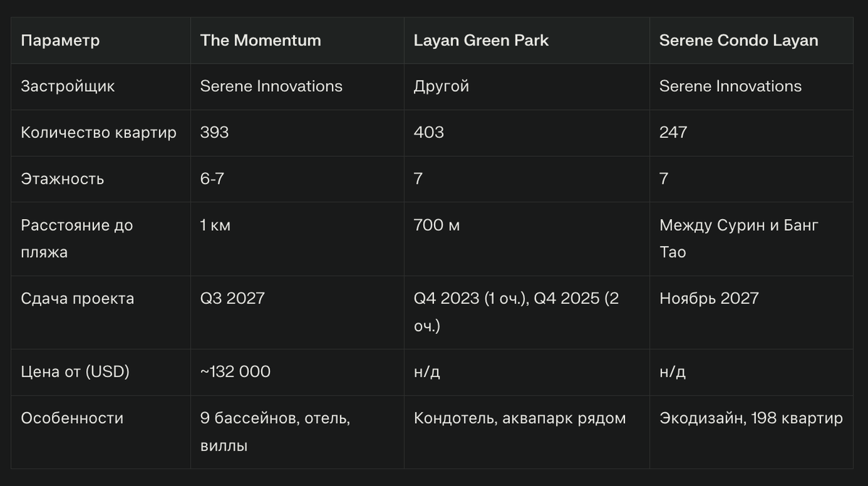Click the "Этажность" row label

tap(62, 179)
